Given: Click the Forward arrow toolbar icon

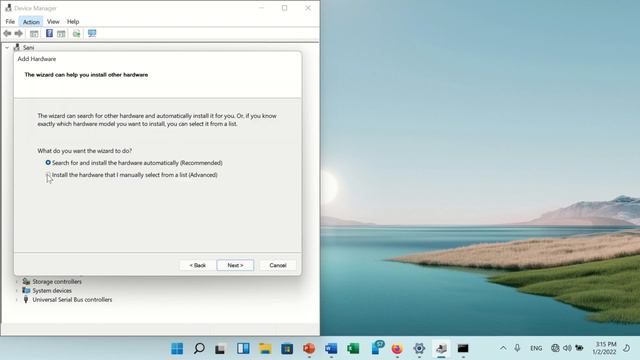Looking at the screenshot, I should tap(18, 33).
